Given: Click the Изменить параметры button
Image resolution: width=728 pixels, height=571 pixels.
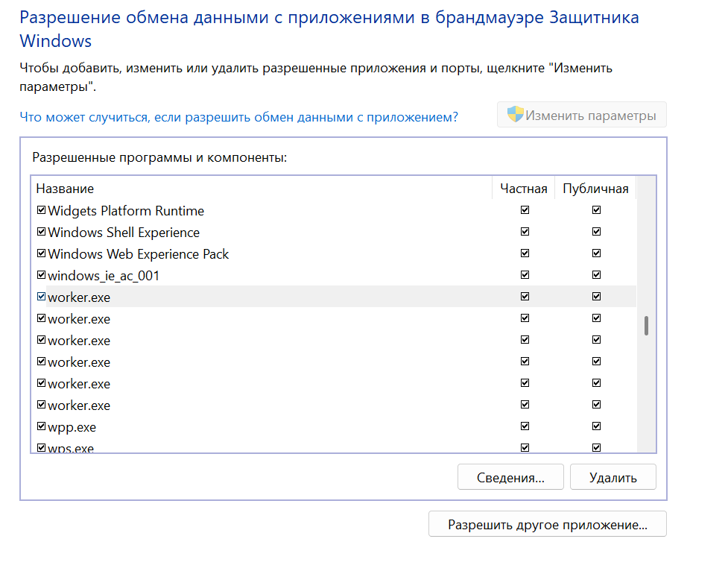Looking at the screenshot, I should point(581,115).
